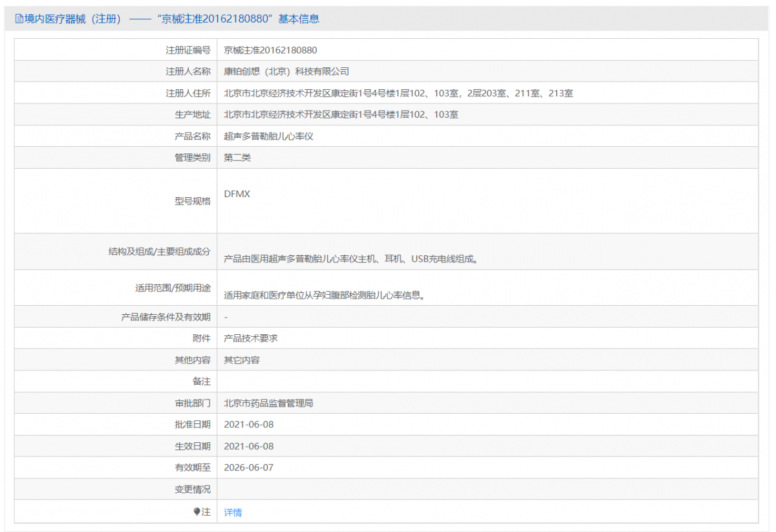Select the intended use description text
Viewport: 776px width, 532px height.
point(324,295)
